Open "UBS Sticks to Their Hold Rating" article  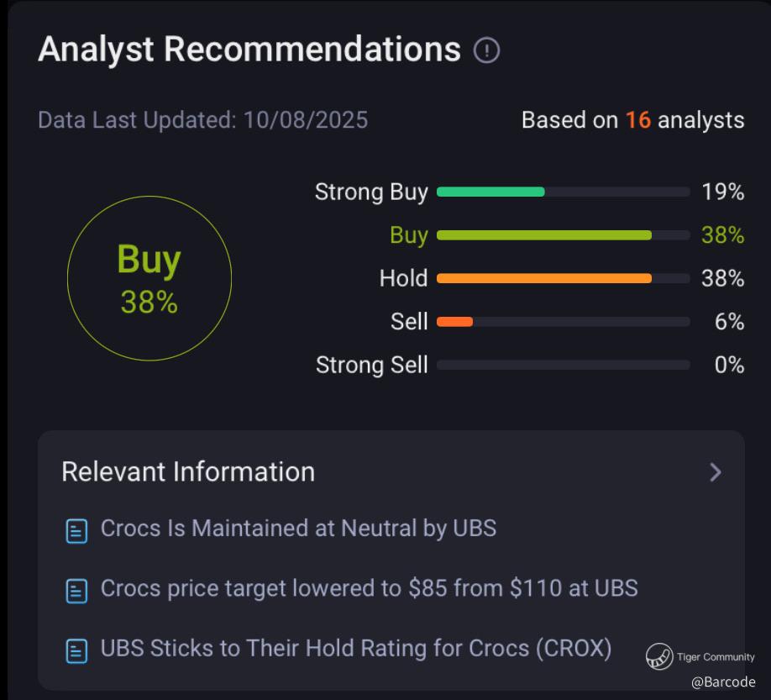[355, 649]
